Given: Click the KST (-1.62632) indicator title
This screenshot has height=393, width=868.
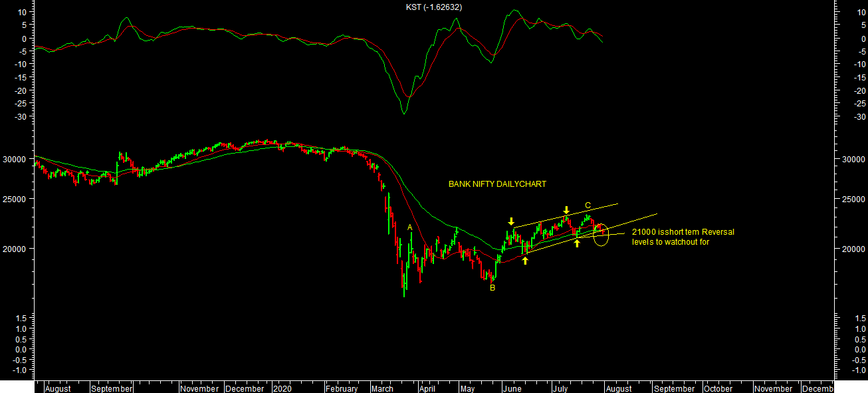Looking at the screenshot, I should click(x=434, y=7).
